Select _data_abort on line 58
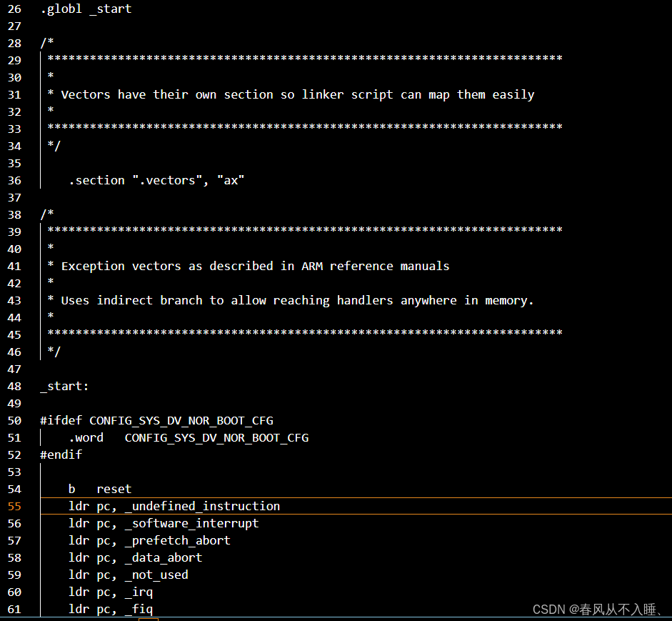The image size is (672, 621). pyautogui.click(x=163, y=557)
